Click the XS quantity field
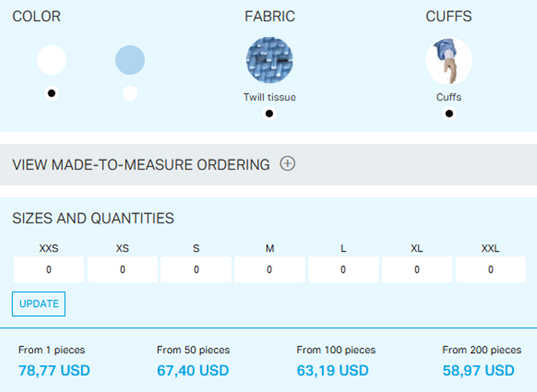This screenshot has height=392, width=537. pyautogui.click(x=123, y=270)
